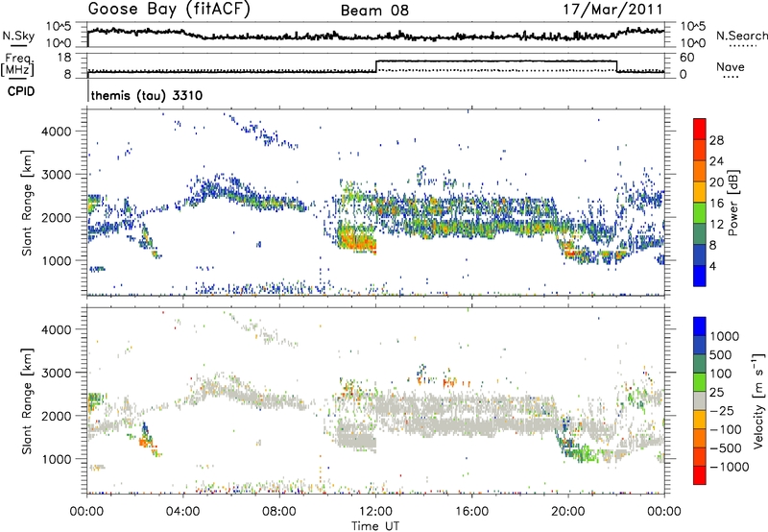This screenshot has height=532, width=768.
Task: Click the date '17/Mar/2011'
Action: 612,9
